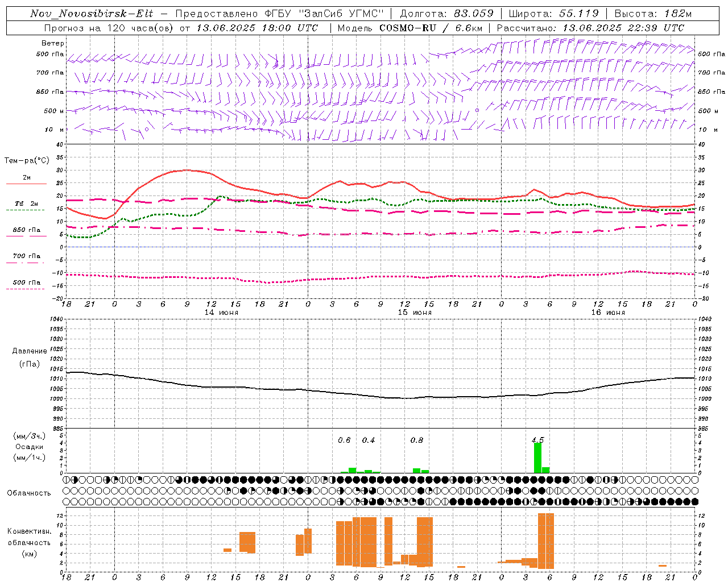Click the Осадки precipitation label
728x582 pixels.
pos(30,447)
